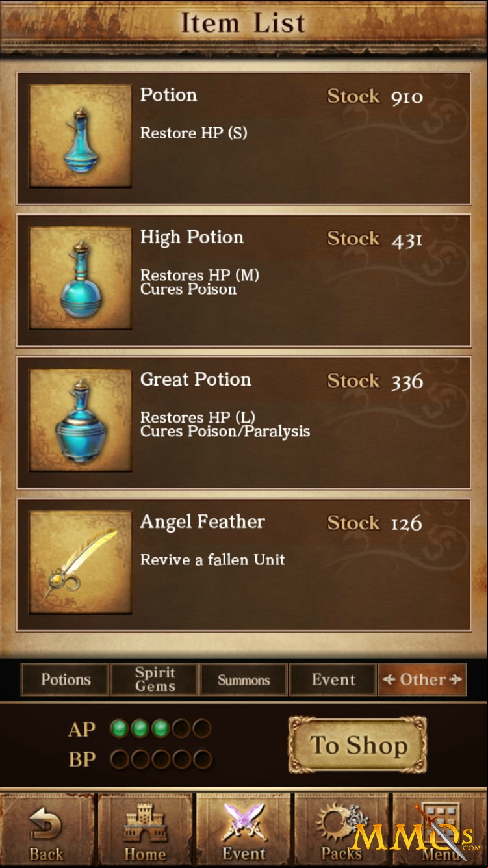This screenshot has width=488, height=868.
Task: Tap the Potion bottle icon
Action: (81, 136)
